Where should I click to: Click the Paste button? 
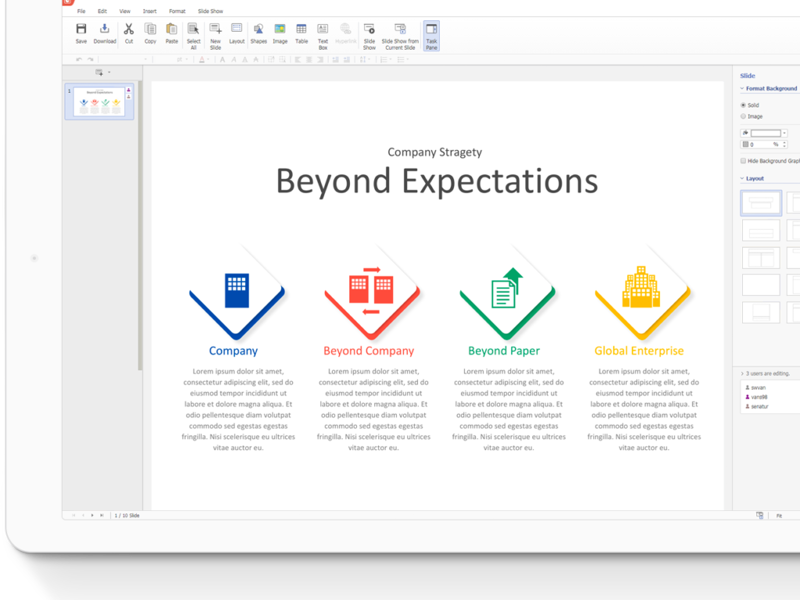[x=172, y=33]
